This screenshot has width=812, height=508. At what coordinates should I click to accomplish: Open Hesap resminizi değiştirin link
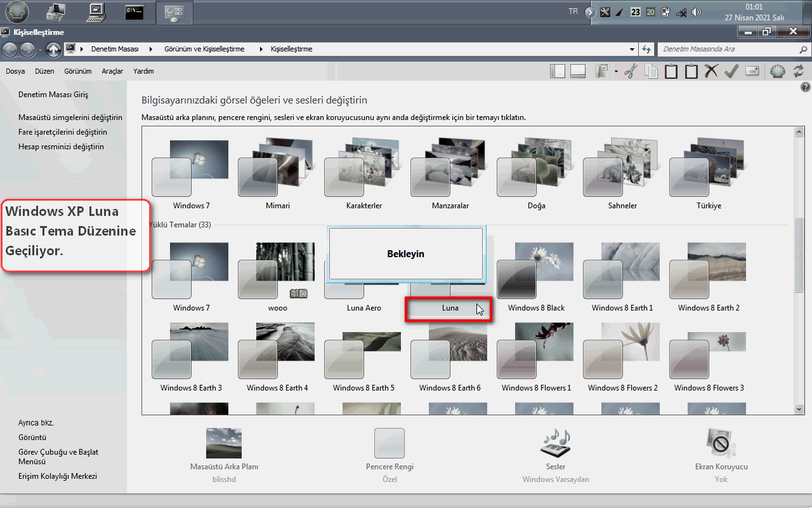(x=61, y=147)
